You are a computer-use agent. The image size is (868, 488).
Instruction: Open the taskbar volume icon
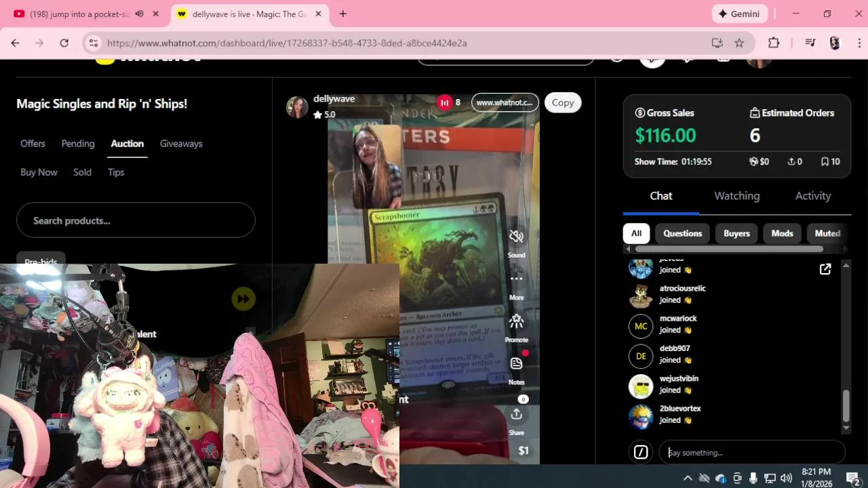click(786, 478)
